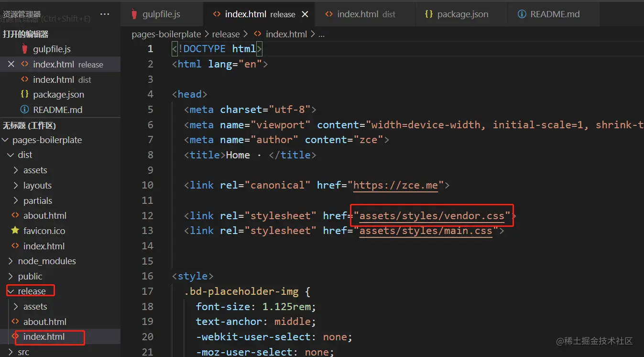This screenshot has height=357, width=644.
Task: Click release in the breadcrumb bar
Action: (x=226, y=34)
